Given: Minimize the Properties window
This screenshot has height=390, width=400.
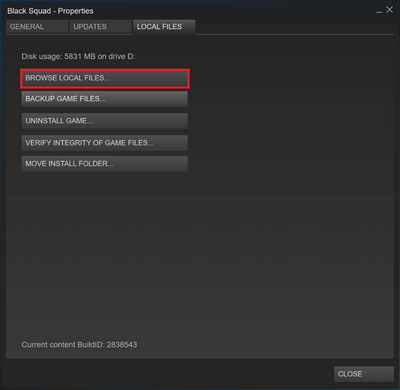Looking at the screenshot, I should point(379,11).
